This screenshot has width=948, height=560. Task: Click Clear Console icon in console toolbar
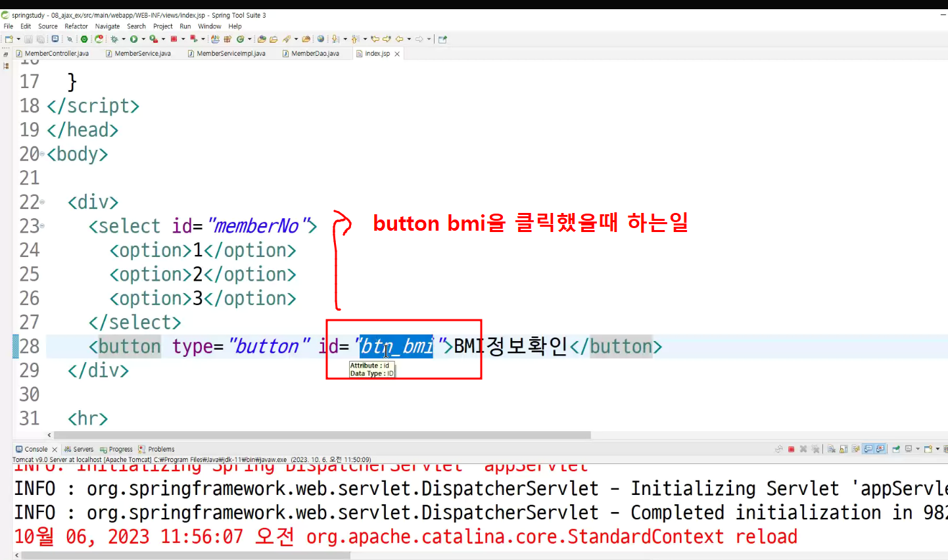[832, 449]
